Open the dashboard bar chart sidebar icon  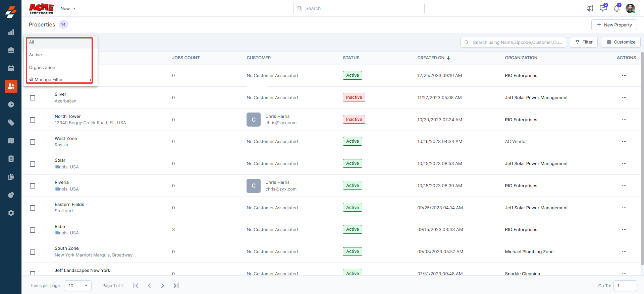pyautogui.click(x=11, y=32)
